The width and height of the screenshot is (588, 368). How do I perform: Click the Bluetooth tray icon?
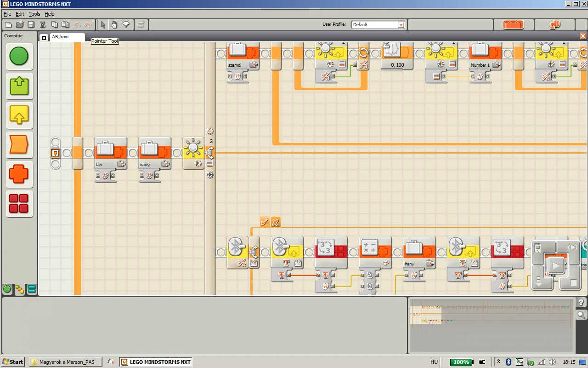(x=509, y=362)
